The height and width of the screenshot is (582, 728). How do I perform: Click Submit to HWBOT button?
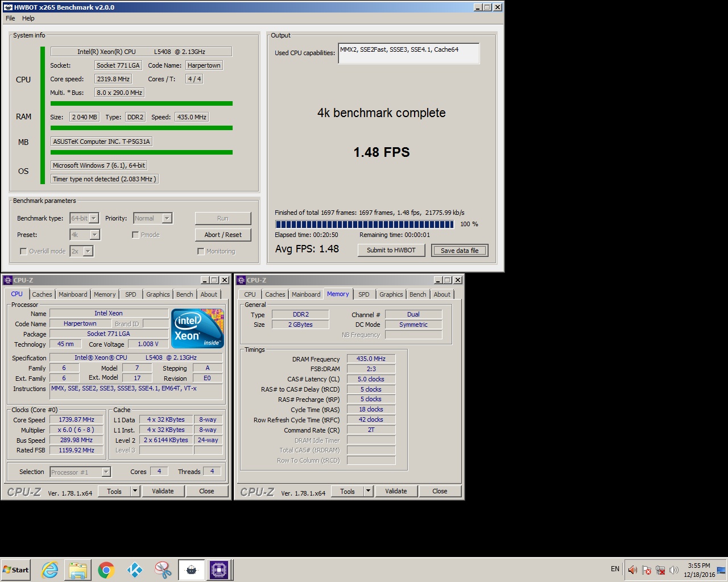391,250
